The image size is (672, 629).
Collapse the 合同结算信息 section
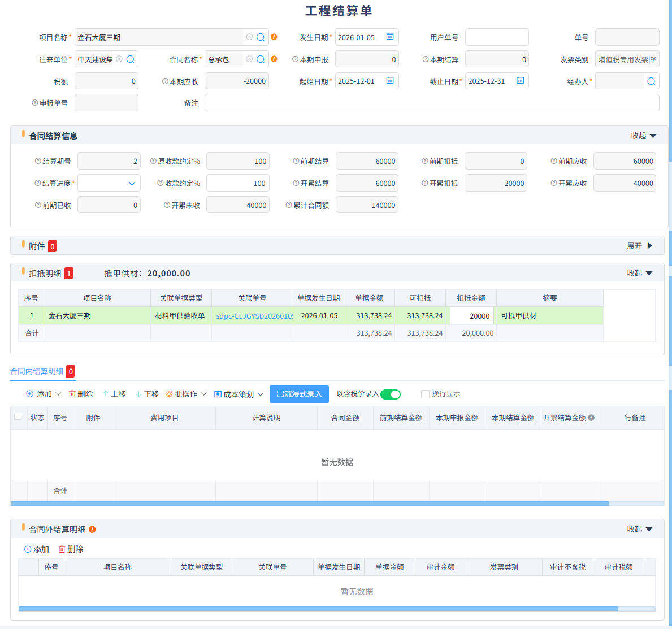(x=643, y=136)
